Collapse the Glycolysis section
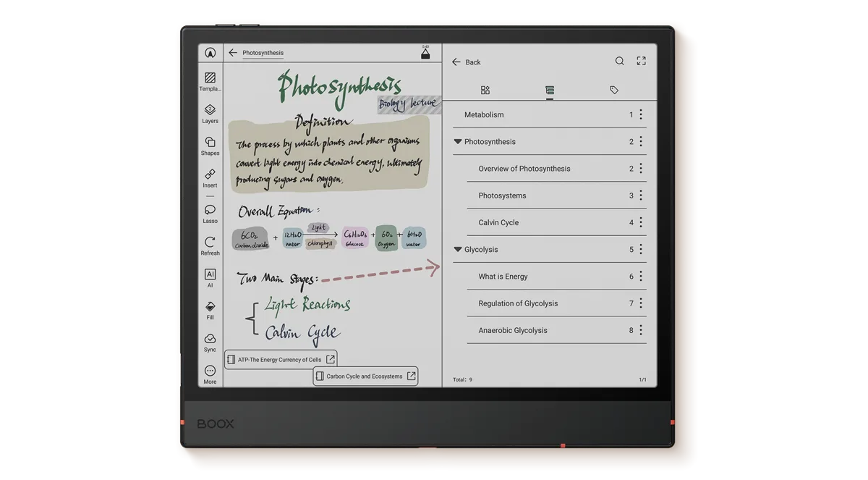This screenshot has height=480, width=868. [457, 250]
